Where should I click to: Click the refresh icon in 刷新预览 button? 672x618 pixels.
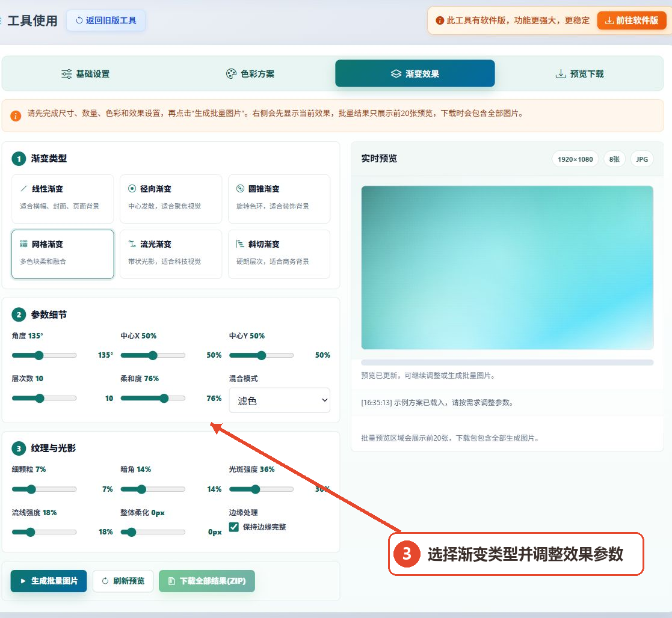click(x=105, y=581)
